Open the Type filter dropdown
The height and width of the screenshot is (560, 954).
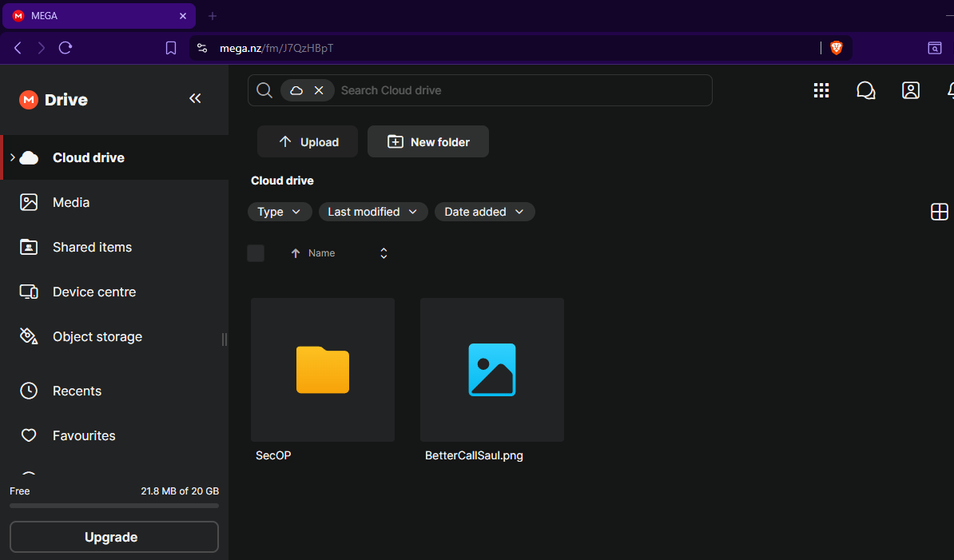[279, 212]
